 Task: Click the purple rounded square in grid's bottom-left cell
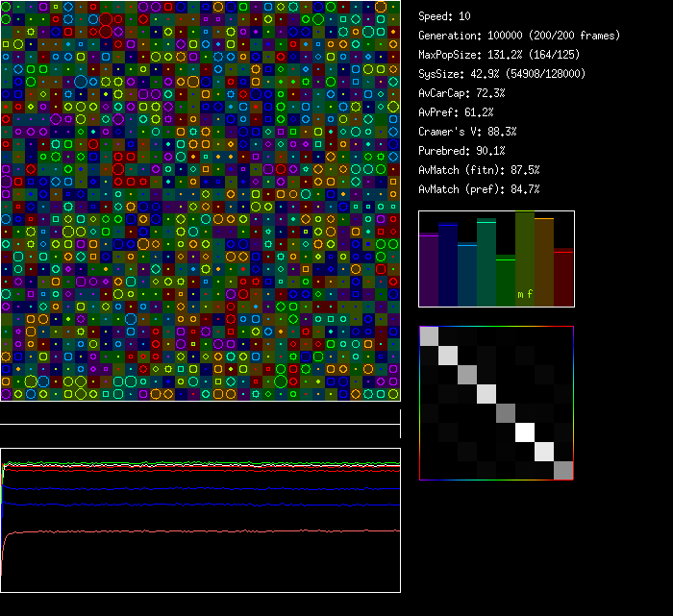(7, 394)
